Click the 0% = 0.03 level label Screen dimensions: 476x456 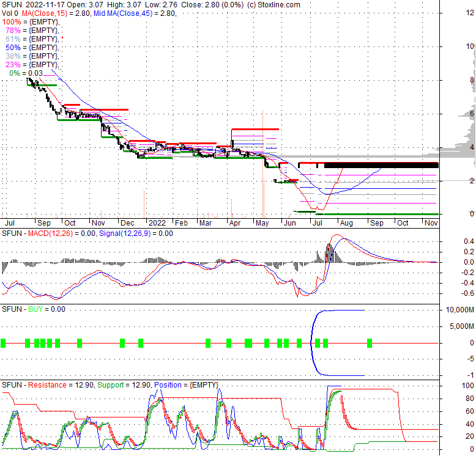point(26,73)
